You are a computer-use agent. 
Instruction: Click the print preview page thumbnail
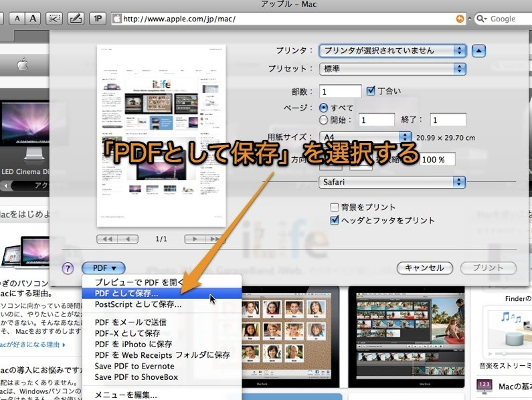(x=161, y=136)
